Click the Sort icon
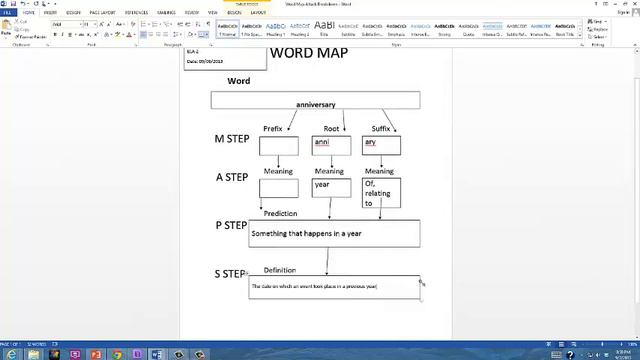This screenshot has height=360, width=640. click(x=198, y=24)
